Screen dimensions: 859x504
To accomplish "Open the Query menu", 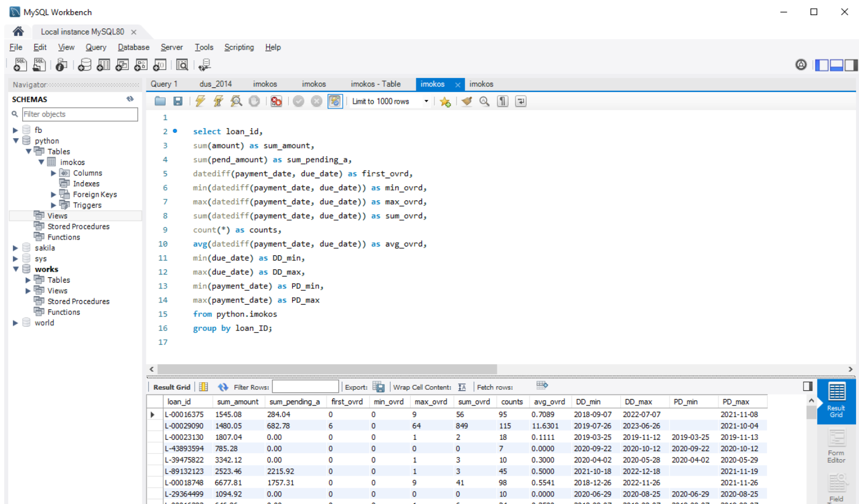I will 96,47.
